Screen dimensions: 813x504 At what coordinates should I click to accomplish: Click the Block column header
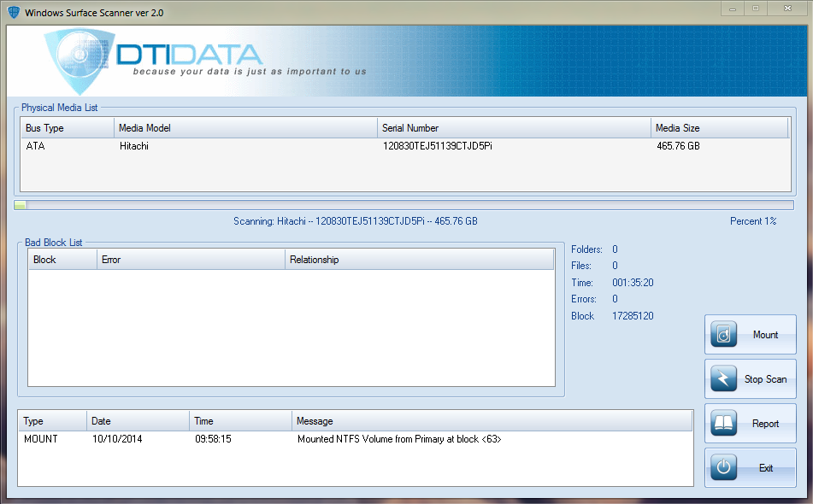pos(62,260)
